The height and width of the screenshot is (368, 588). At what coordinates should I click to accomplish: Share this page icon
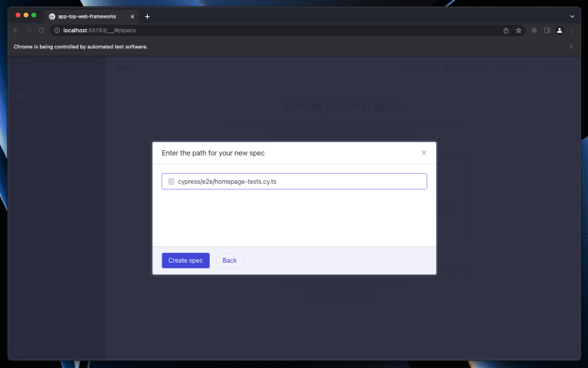pyautogui.click(x=506, y=31)
